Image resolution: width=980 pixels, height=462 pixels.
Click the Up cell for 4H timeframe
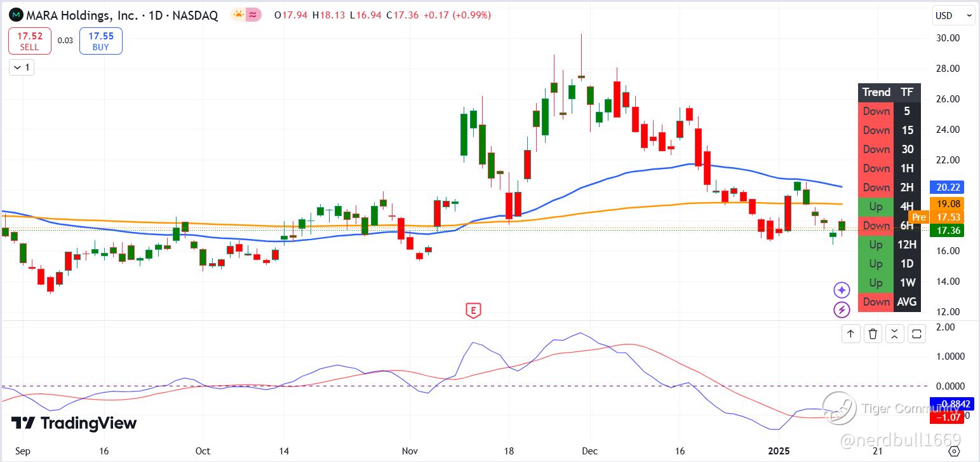click(x=876, y=207)
